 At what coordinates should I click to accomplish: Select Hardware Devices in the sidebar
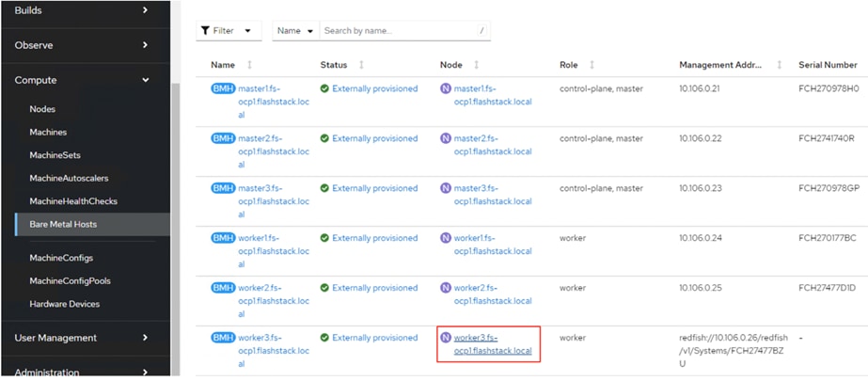tap(64, 304)
